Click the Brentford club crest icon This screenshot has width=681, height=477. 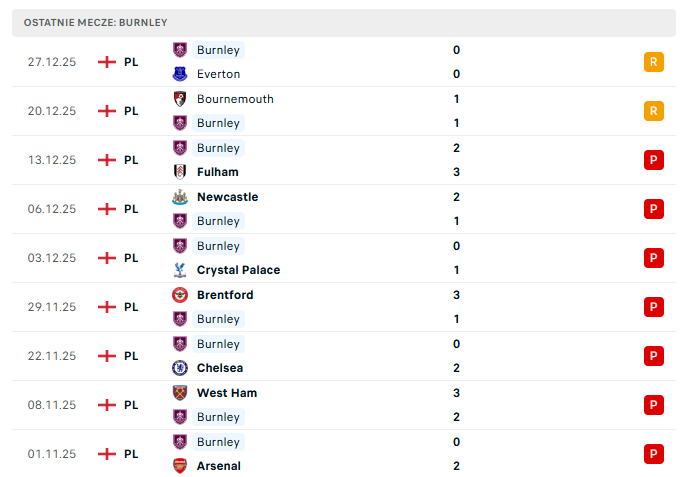(x=180, y=295)
